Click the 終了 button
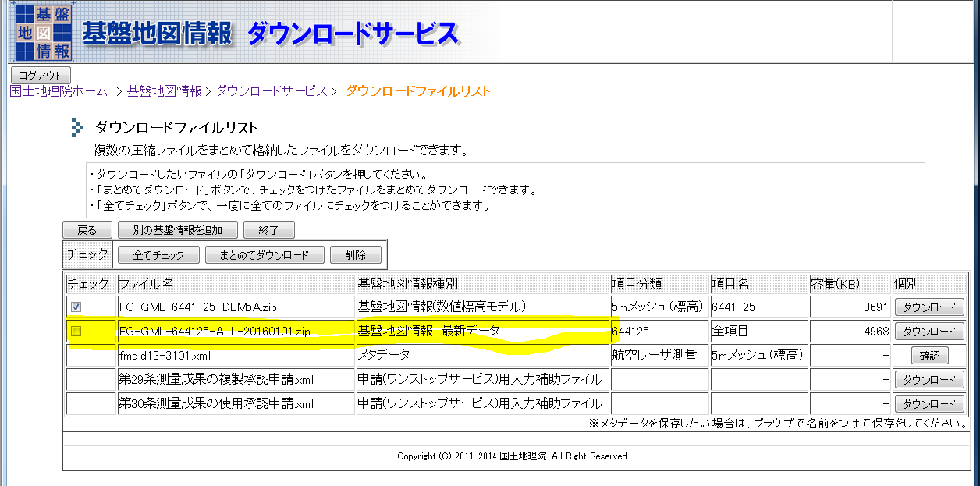The height and width of the screenshot is (486, 980). tap(268, 230)
